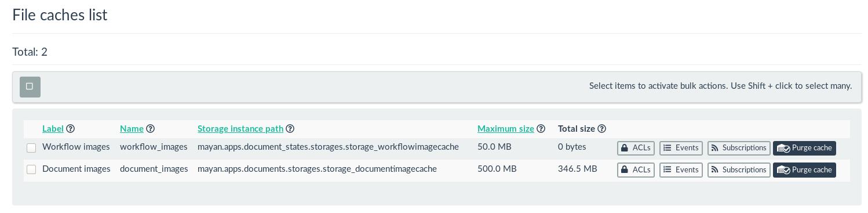
Task: Sort list by Label column
Action: click(53, 129)
